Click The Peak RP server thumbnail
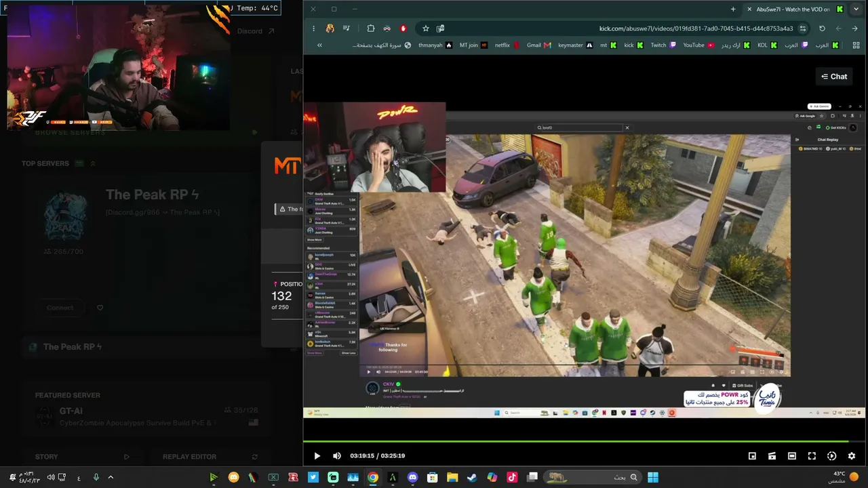Viewport: 868px width, 488px height. 66,216
